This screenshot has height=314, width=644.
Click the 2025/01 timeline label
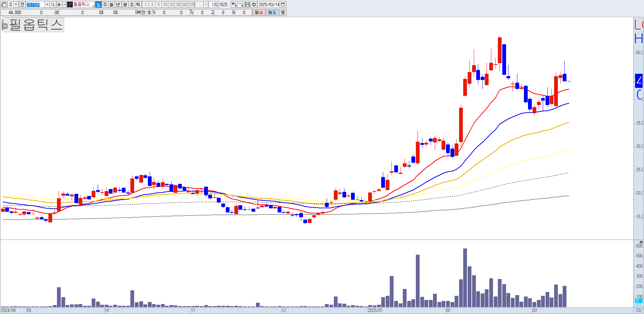click(375, 310)
